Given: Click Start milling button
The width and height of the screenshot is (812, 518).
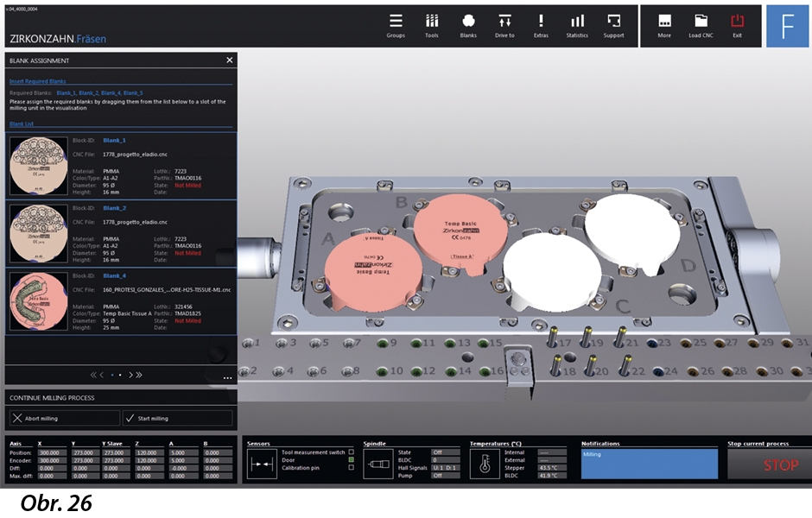Looking at the screenshot, I should tap(178, 418).
